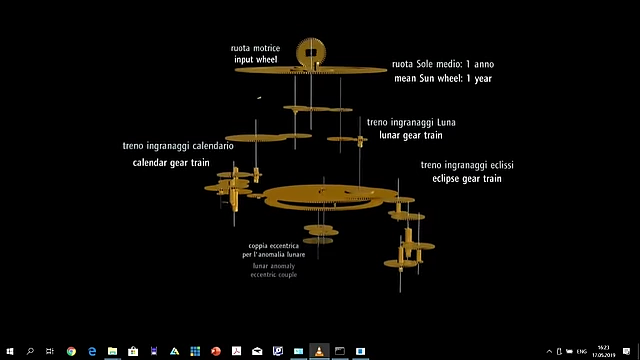
Task: Change input language ENG indicator
Action: coord(582,351)
